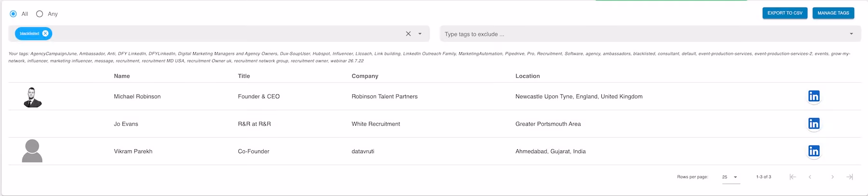Open the rows per page dropdown
Screen dimensions: 868x196
730,177
